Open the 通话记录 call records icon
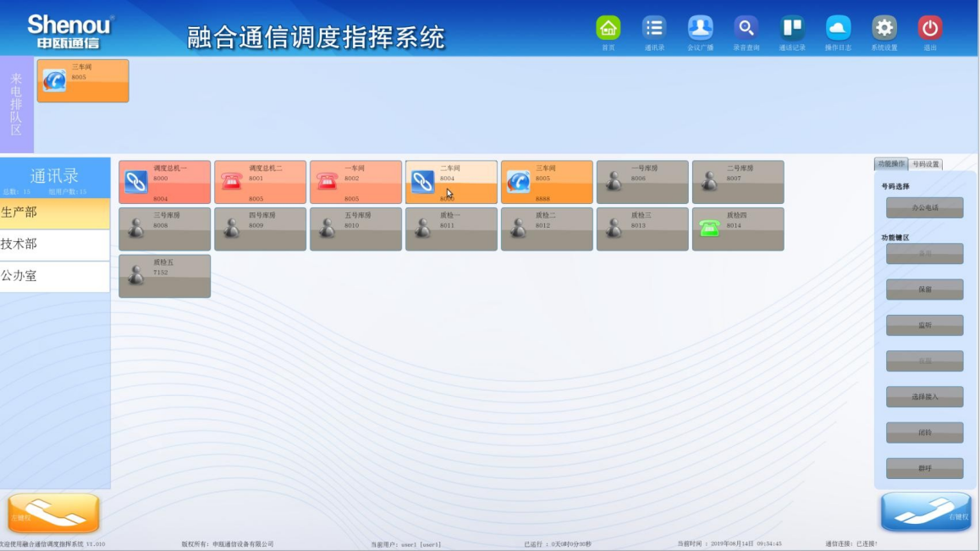 (792, 29)
